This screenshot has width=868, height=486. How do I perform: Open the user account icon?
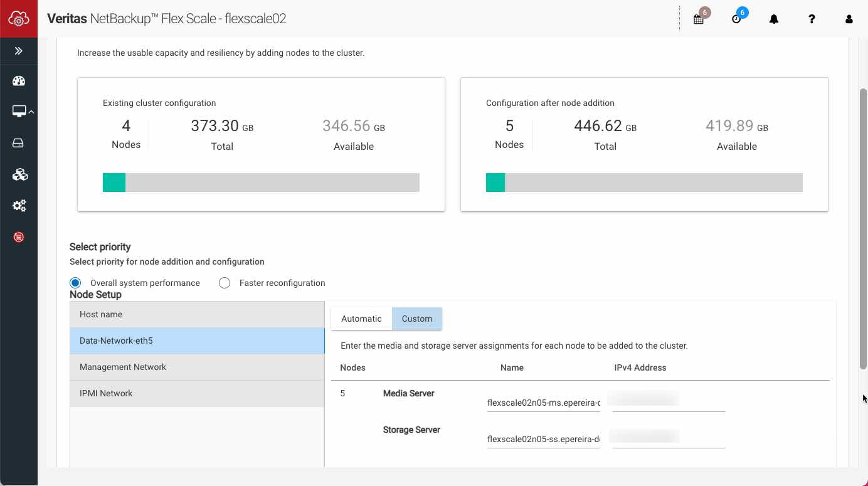[849, 19]
